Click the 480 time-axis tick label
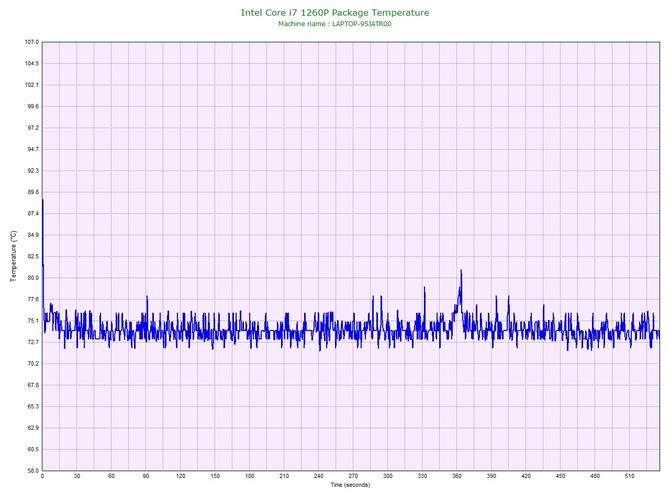Screen dimensions: 670x502 tap(595, 476)
